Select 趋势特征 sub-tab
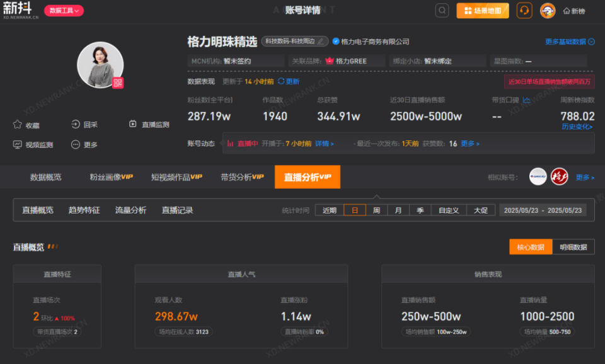Viewport: 605px width, 364px height. 84,210
